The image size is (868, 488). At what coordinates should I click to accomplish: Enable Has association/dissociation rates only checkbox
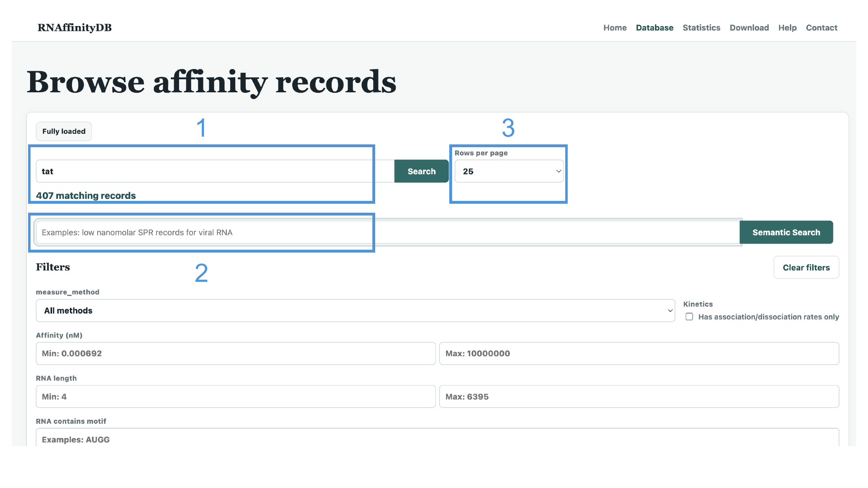tap(689, 317)
